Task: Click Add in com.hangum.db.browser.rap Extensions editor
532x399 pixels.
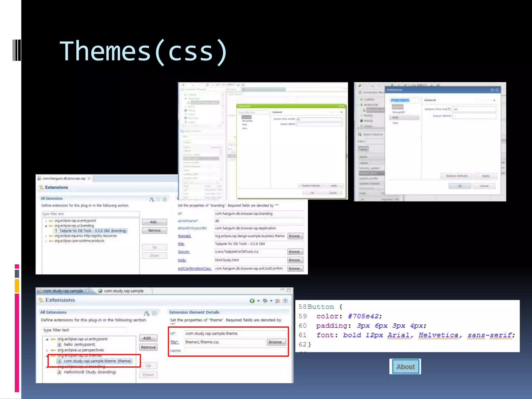Action: tap(154, 222)
